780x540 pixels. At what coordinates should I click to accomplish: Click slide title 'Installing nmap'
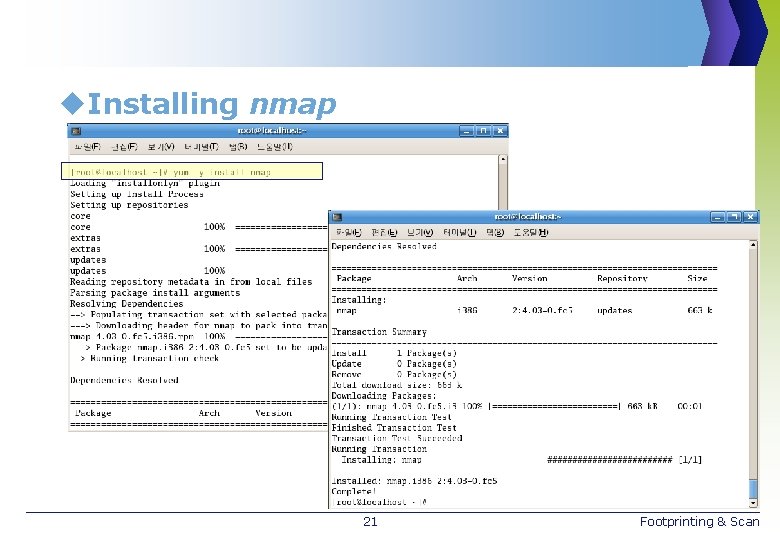212,104
